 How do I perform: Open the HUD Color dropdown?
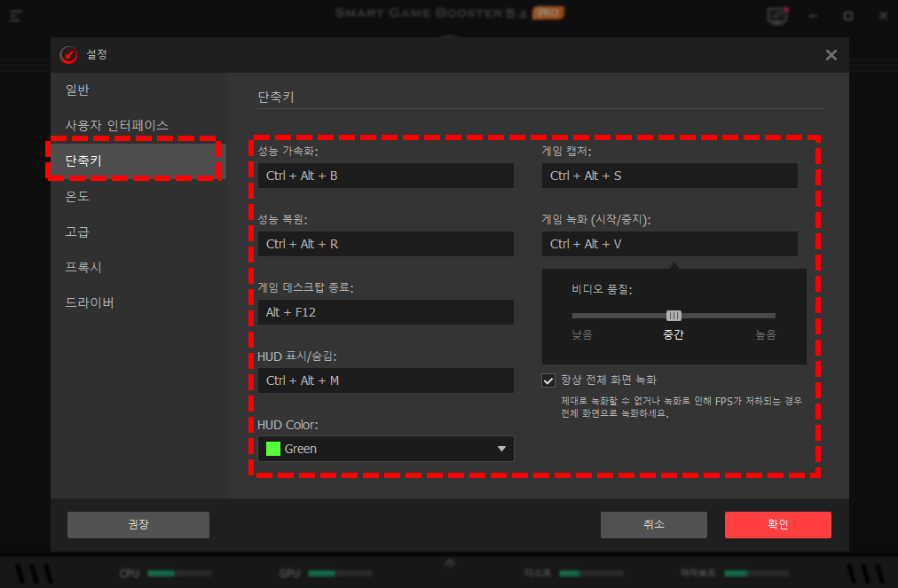coord(385,449)
